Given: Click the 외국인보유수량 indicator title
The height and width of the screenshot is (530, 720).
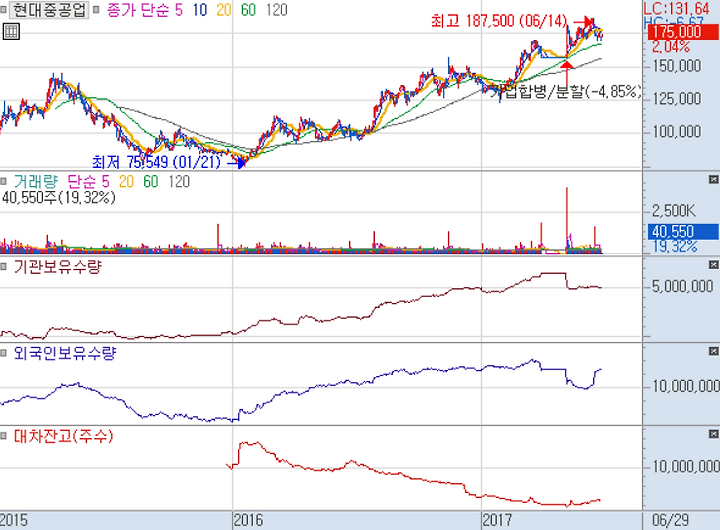Looking at the screenshot, I should [65, 353].
